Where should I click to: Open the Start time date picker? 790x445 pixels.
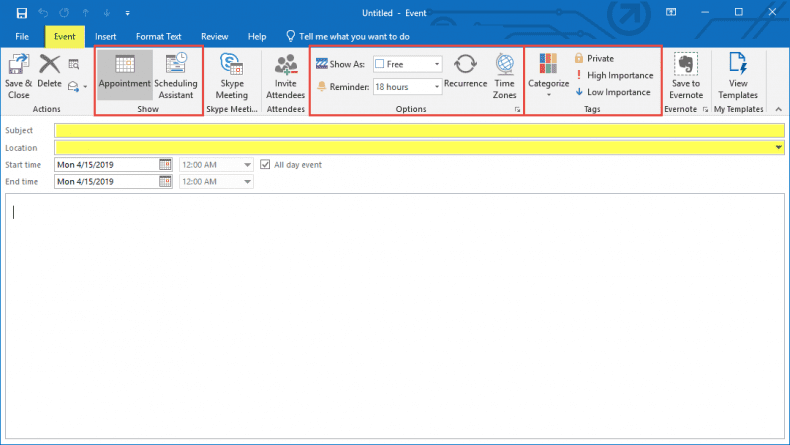coord(165,165)
